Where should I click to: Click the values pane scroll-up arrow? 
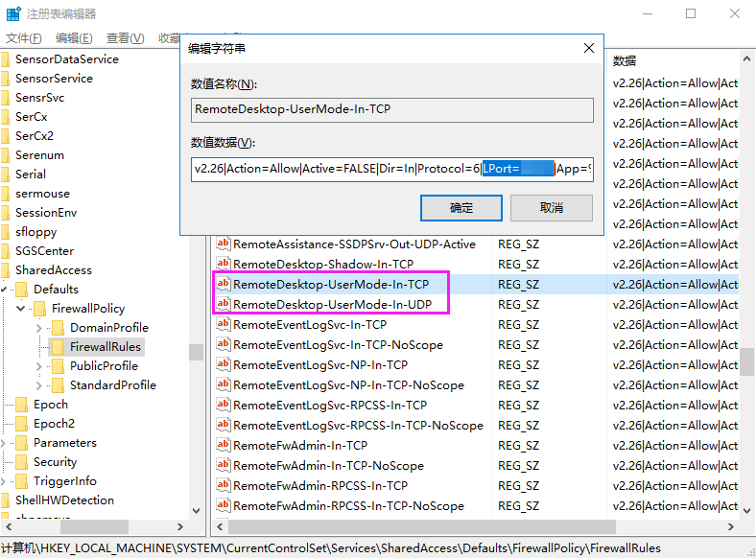[x=746, y=58]
